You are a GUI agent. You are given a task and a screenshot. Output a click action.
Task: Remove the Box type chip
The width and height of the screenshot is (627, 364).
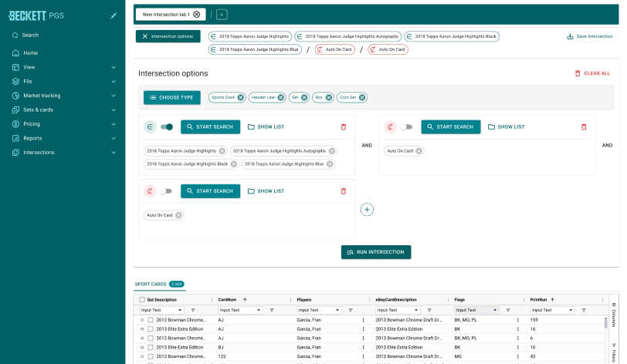(329, 97)
